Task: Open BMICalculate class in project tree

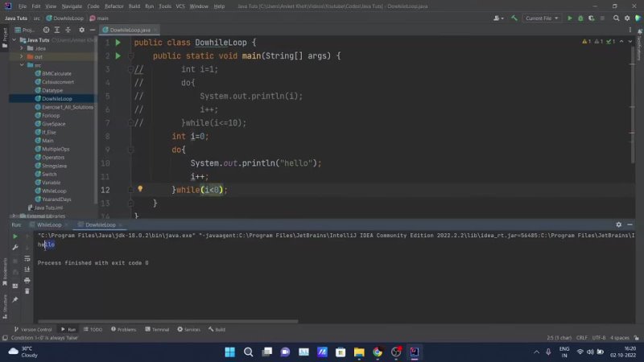Action: tap(56, 73)
